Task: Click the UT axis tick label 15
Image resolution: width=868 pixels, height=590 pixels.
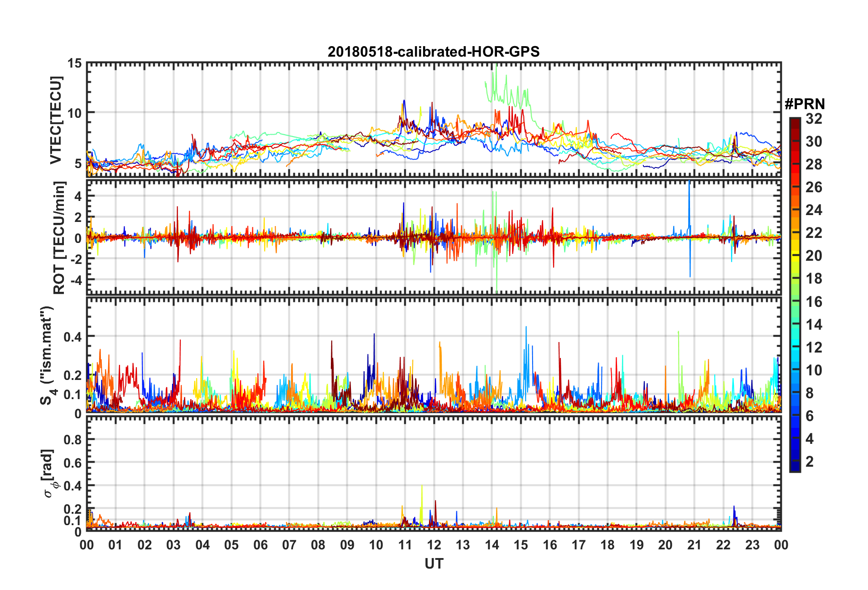Action: pyautogui.click(x=521, y=545)
